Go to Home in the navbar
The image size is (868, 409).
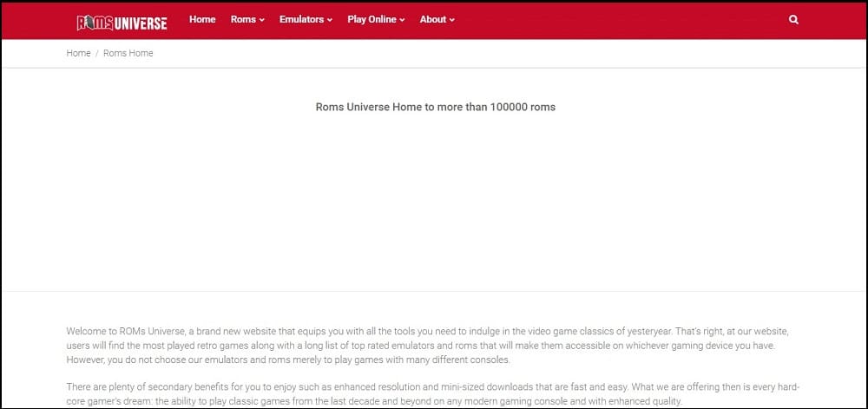point(202,19)
